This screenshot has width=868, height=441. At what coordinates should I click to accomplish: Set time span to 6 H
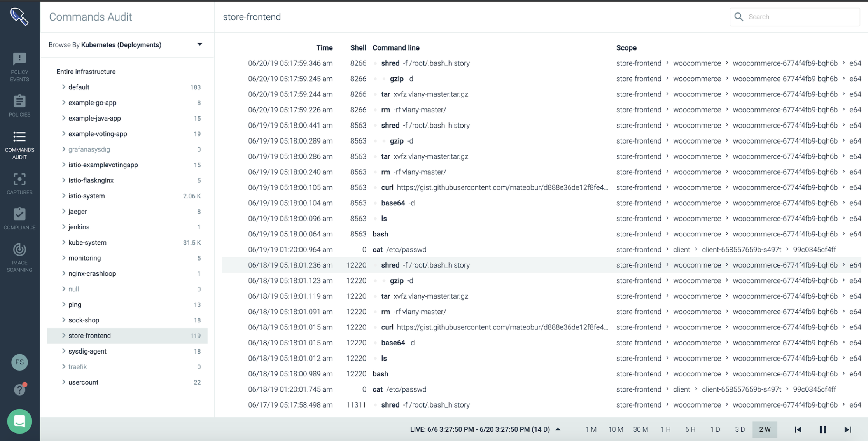click(x=690, y=429)
